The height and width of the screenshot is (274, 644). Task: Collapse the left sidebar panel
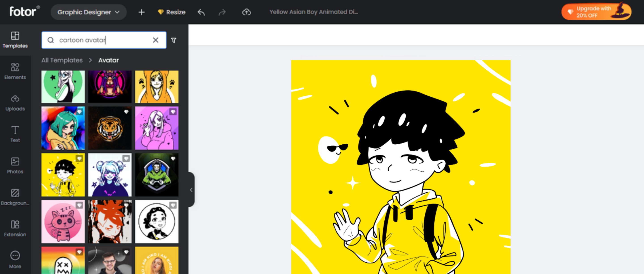click(x=190, y=189)
